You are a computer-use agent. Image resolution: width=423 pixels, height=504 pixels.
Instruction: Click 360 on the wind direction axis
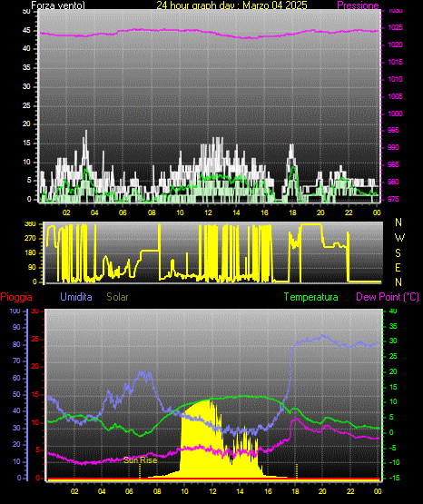pos(31,224)
